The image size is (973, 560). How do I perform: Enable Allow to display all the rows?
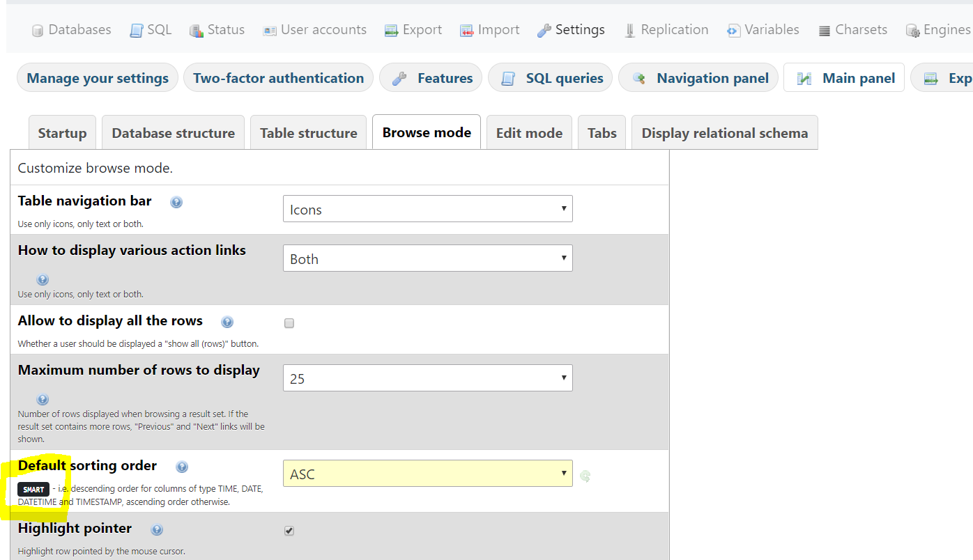point(289,322)
